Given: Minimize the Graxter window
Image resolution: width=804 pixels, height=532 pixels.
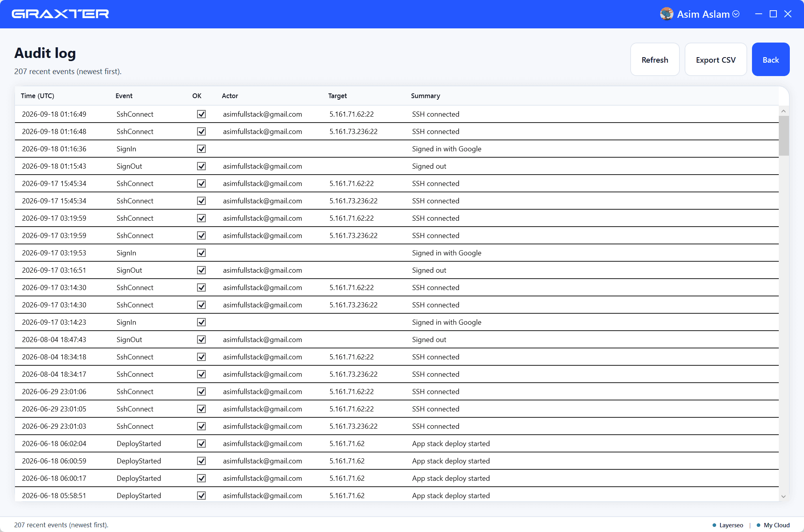Looking at the screenshot, I should [759, 14].
